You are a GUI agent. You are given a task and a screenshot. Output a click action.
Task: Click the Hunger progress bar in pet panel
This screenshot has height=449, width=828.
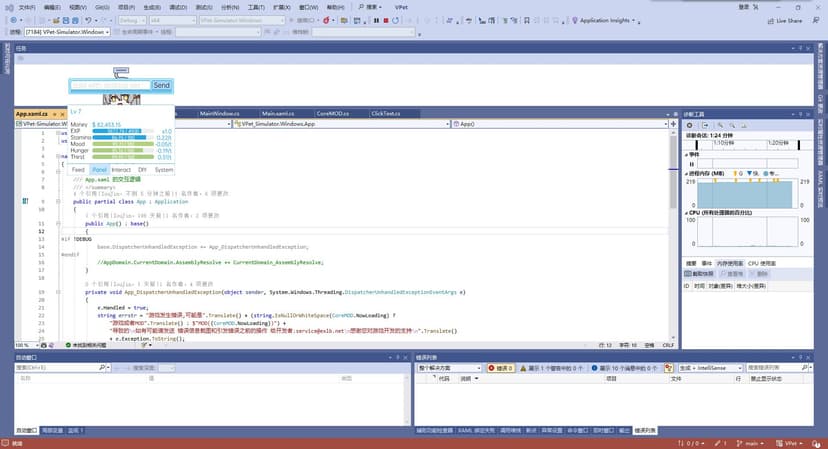[x=123, y=150]
